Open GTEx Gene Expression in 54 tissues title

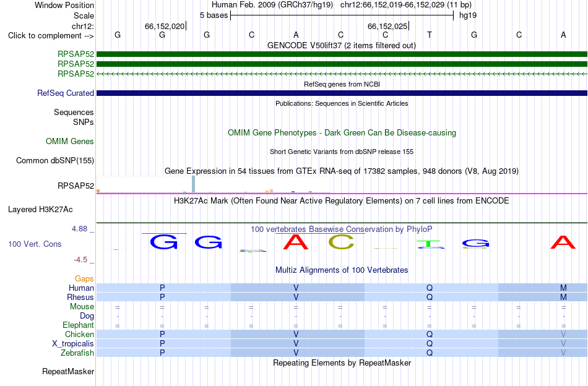(x=342, y=171)
